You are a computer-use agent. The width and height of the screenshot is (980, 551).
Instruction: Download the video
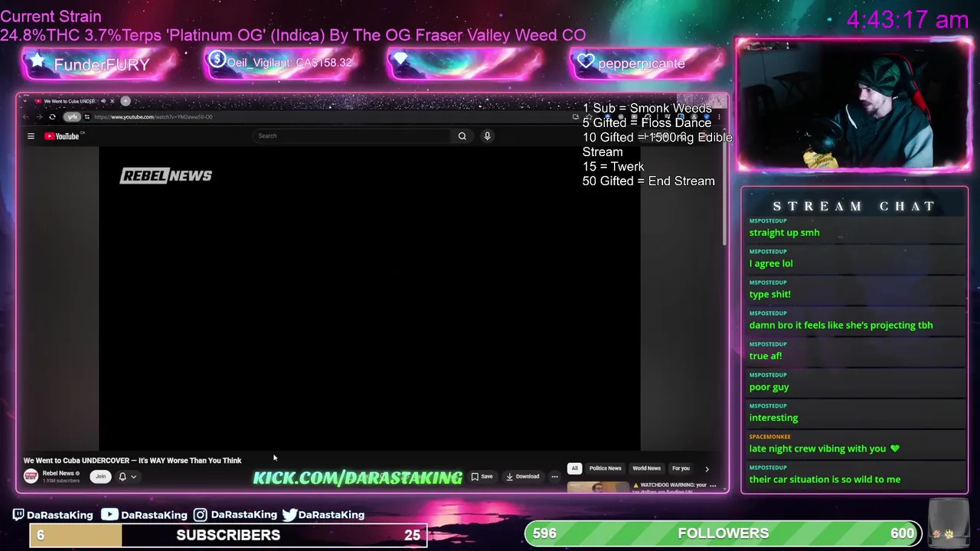pyautogui.click(x=523, y=476)
